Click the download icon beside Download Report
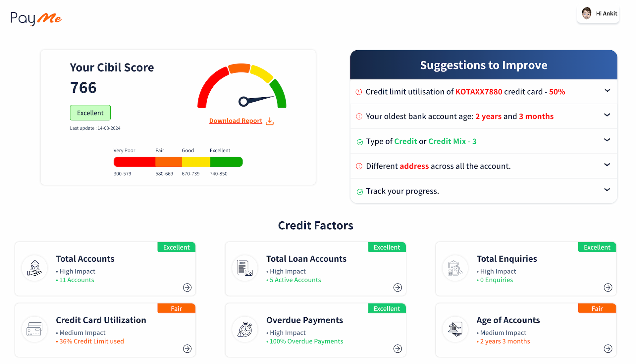 (x=270, y=121)
